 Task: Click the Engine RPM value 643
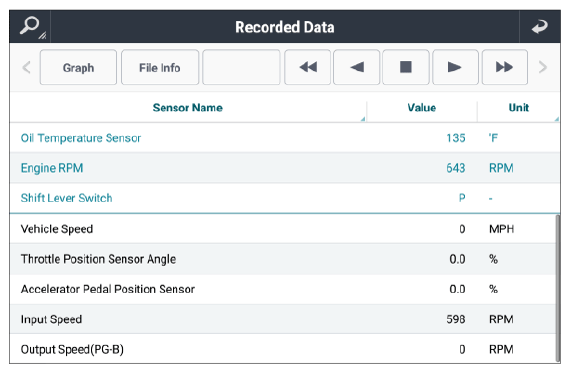click(x=456, y=168)
